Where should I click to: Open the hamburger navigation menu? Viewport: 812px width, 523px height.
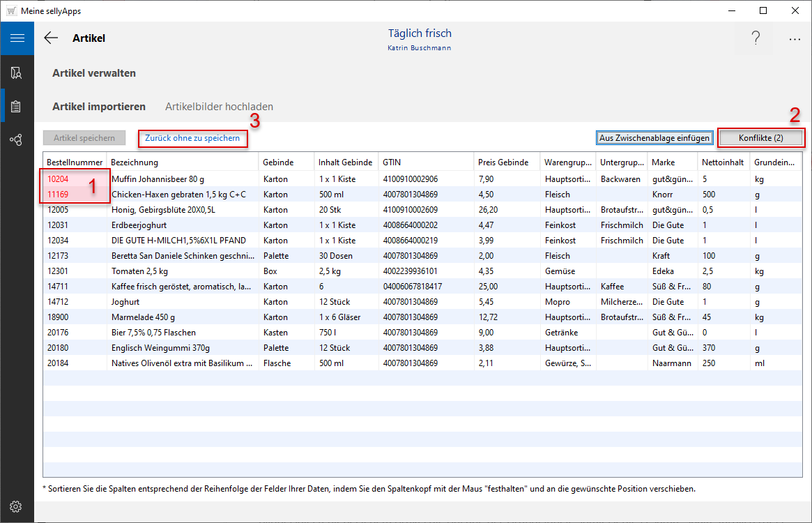tap(17, 38)
